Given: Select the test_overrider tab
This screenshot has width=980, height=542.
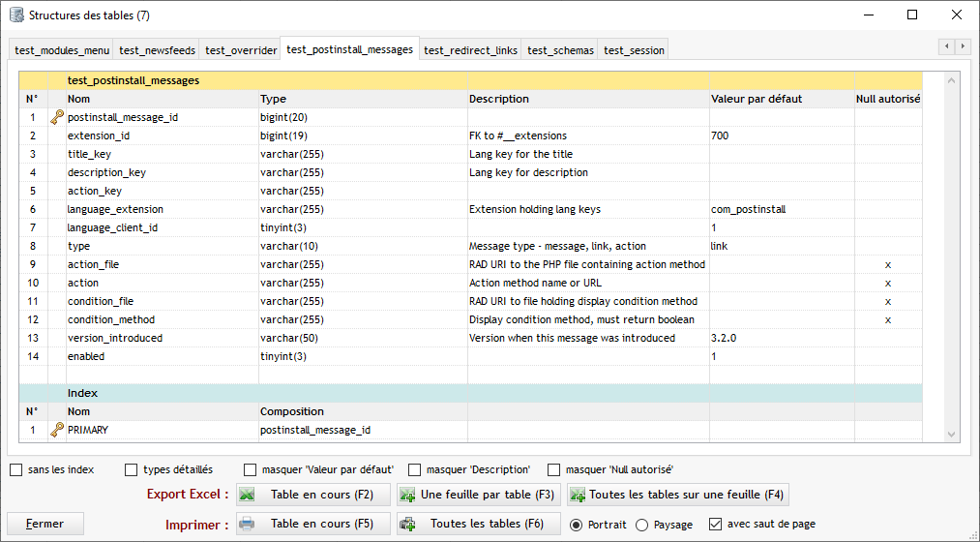Looking at the screenshot, I should [241, 50].
